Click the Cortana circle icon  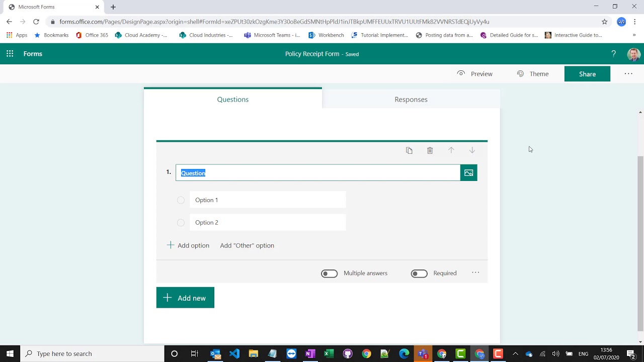tap(174, 353)
